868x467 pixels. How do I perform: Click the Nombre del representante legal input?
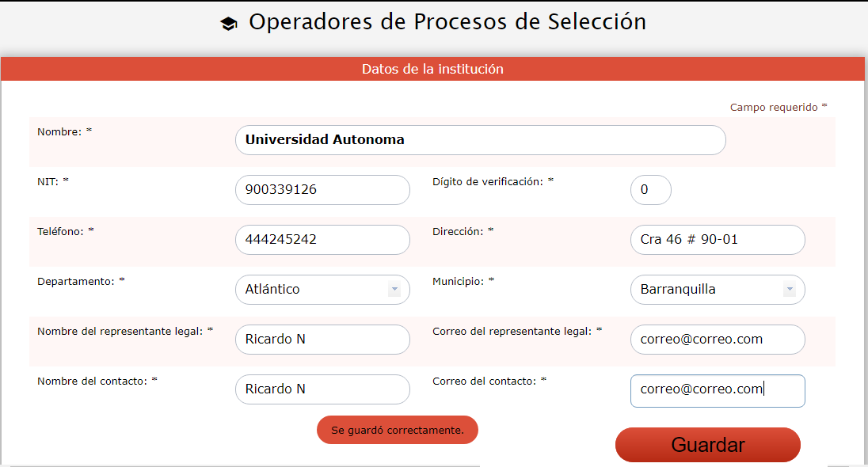point(322,340)
